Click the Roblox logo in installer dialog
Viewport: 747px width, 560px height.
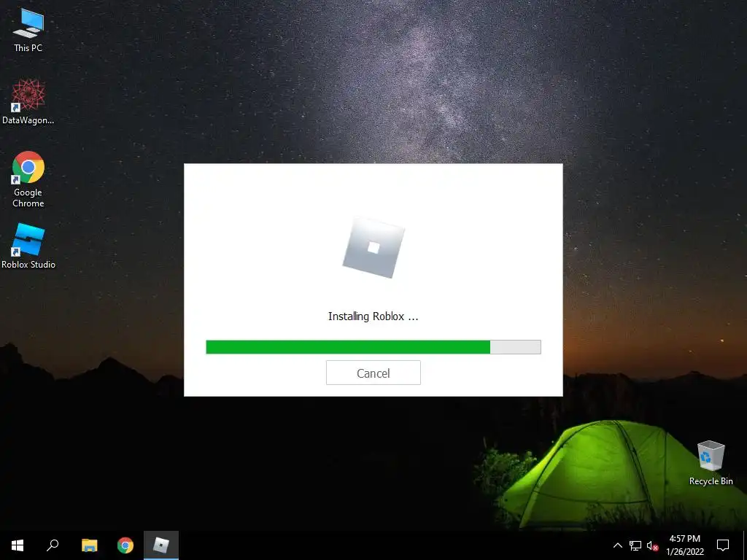tap(373, 248)
